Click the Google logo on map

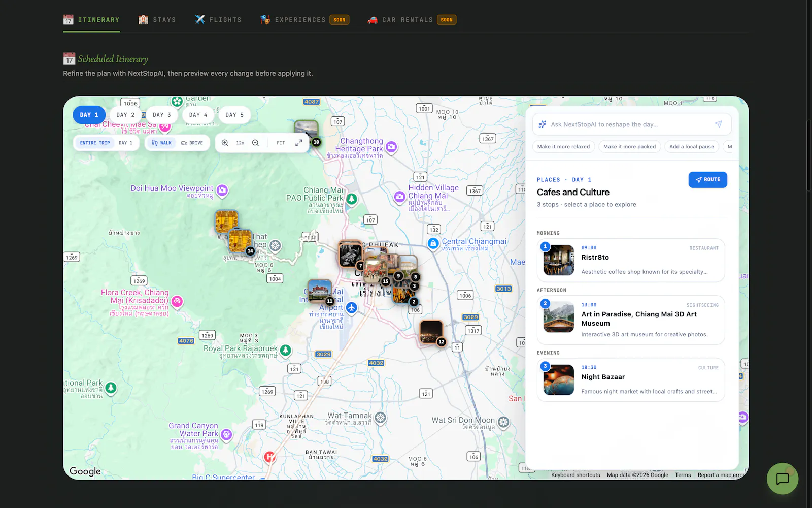(x=85, y=471)
